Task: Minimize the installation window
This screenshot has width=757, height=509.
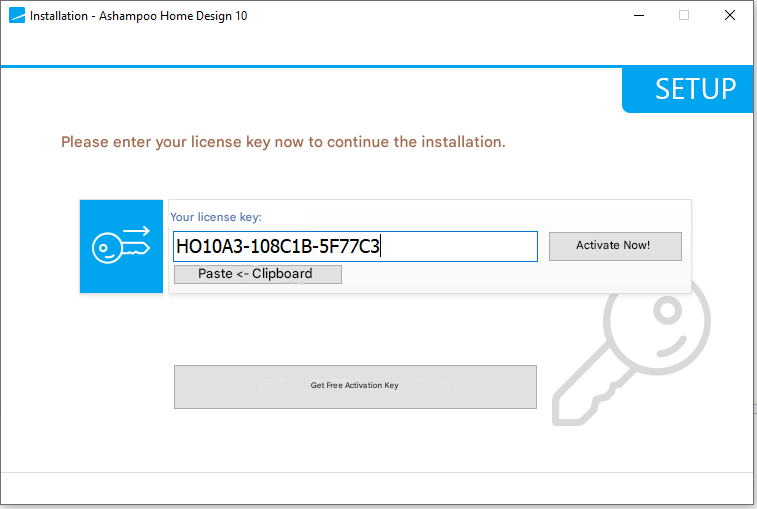Action: [639, 15]
